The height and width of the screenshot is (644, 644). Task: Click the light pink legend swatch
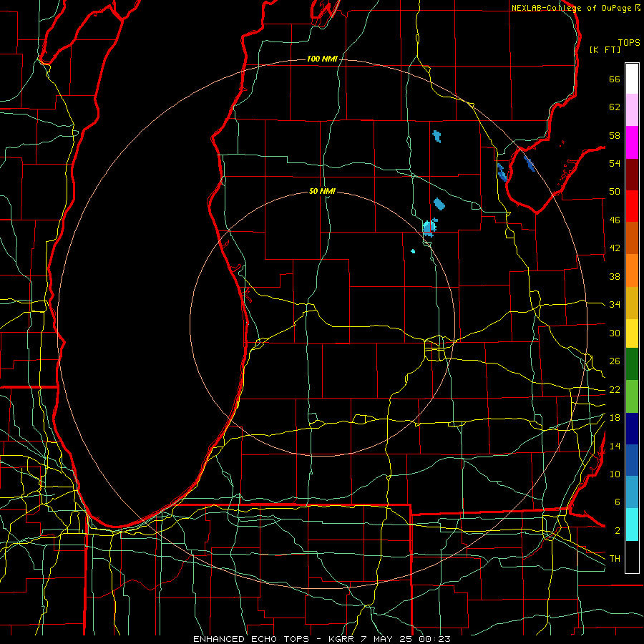click(632, 110)
